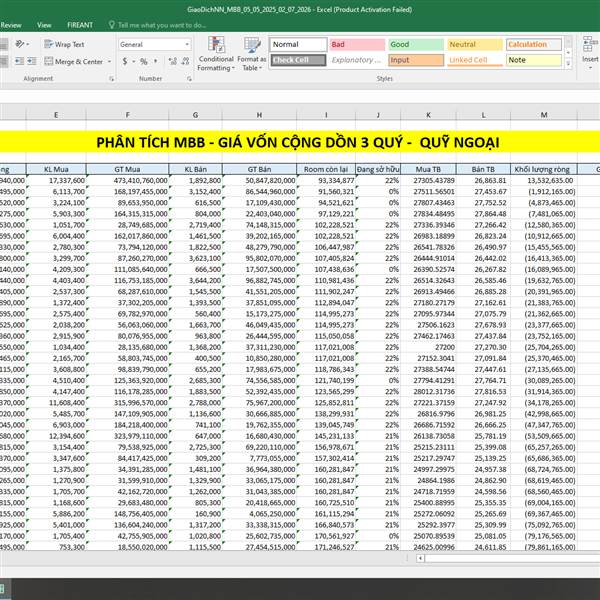600x600 pixels.
Task: Select column F header
Action: [x=127, y=115]
